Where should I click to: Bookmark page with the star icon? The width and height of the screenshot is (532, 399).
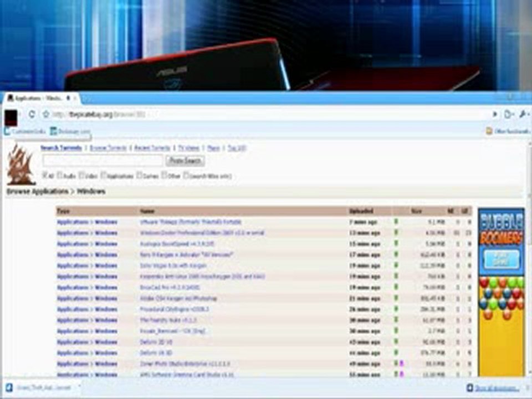pyautogui.click(x=46, y=114)
